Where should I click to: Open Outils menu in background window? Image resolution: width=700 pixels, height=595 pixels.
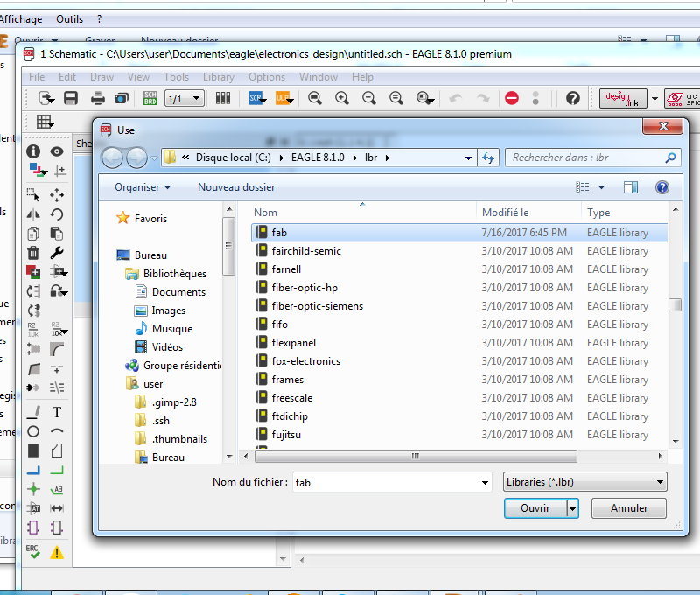70,19
